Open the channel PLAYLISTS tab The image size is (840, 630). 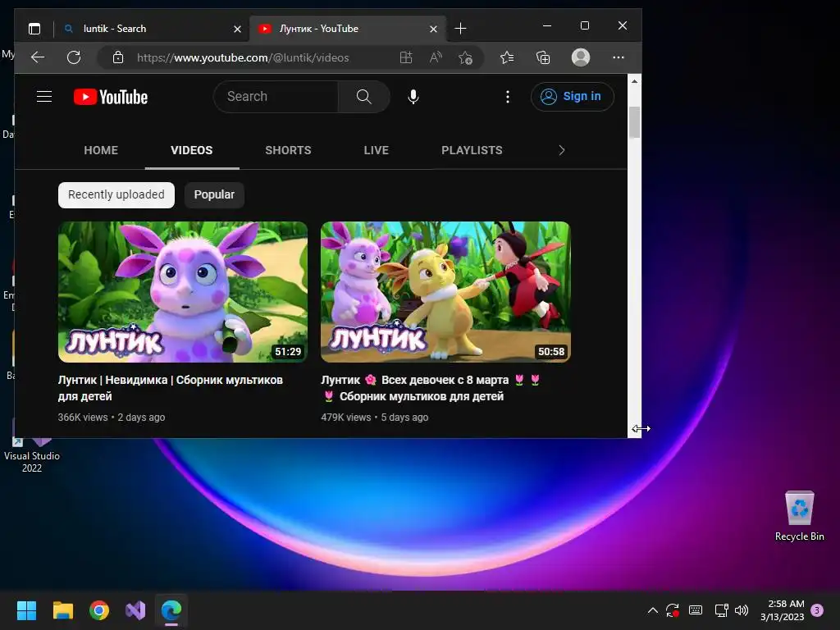(472, 150)
